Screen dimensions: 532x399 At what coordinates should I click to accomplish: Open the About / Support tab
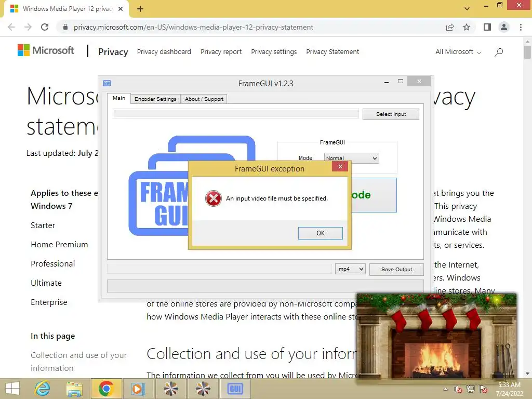point(204,99)
